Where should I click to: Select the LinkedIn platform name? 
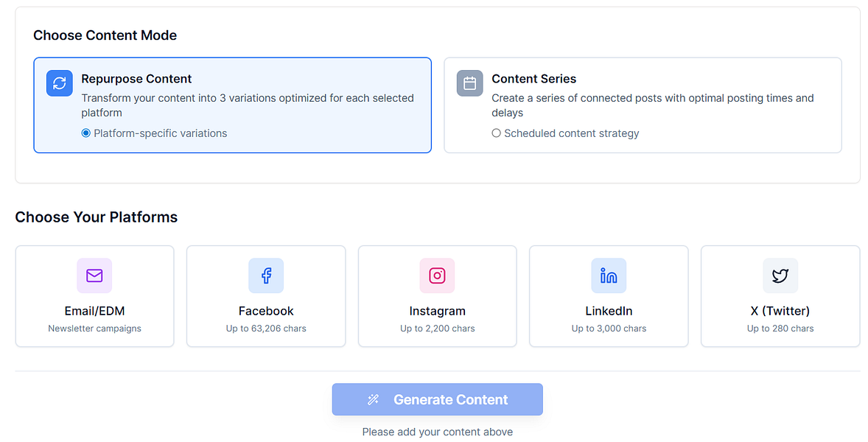click(609, 311)
